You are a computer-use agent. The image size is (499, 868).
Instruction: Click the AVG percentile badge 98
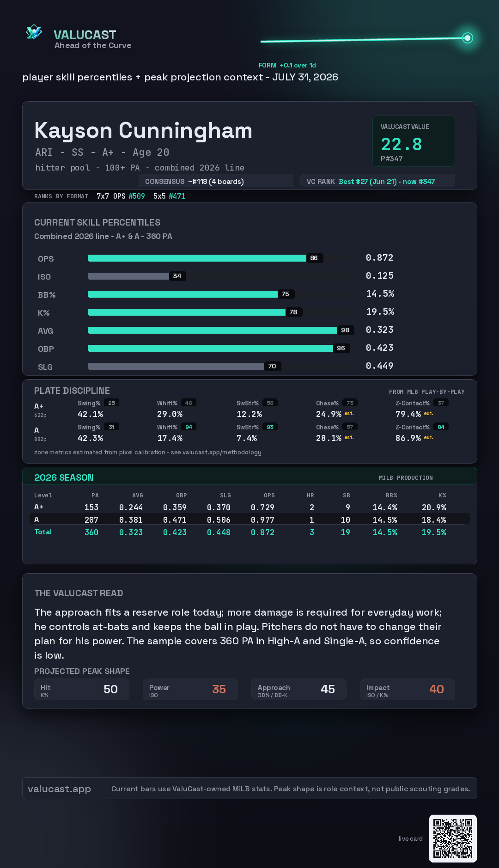[x=345, y=330]
